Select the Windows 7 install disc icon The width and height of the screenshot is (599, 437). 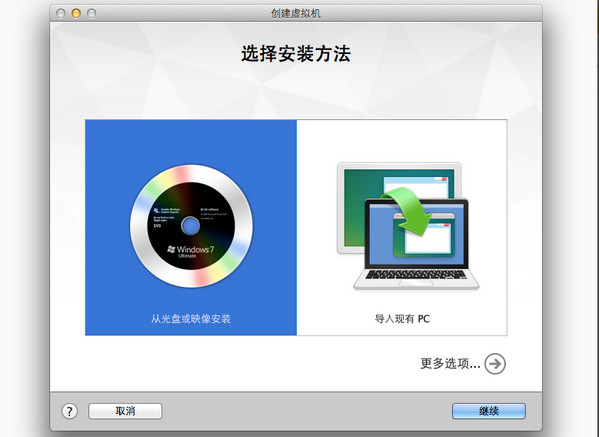(x=191, y=226)
